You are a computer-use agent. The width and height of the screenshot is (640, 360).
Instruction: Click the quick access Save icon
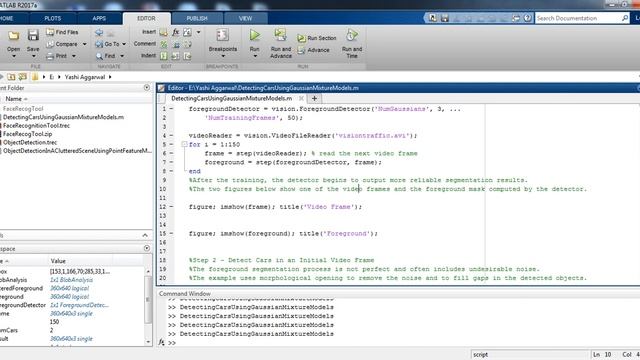click(x=445, y=18)
